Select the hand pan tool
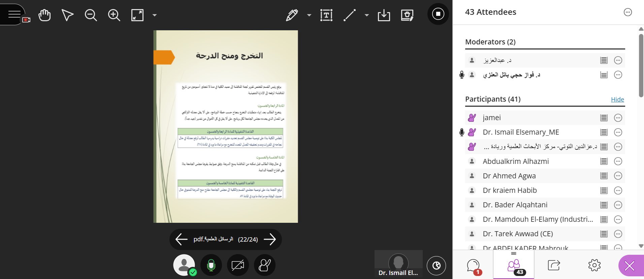 44,15
